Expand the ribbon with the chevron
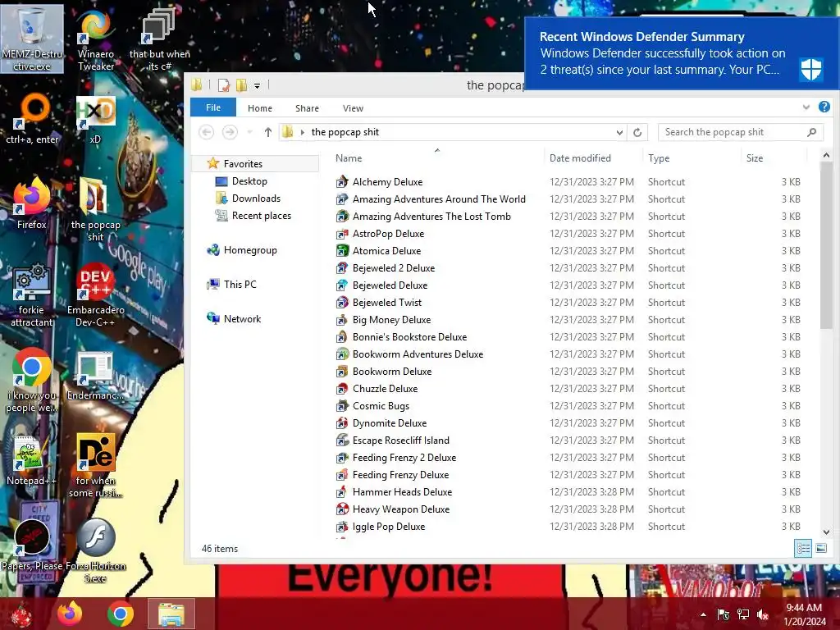Viewport: 840px width, 630px height. tap(806, 107)
